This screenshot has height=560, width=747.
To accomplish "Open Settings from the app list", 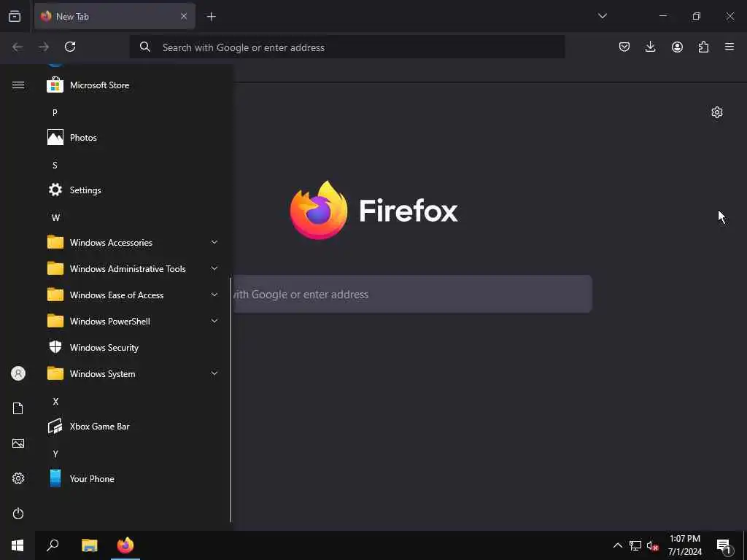I will pos(133,190).
